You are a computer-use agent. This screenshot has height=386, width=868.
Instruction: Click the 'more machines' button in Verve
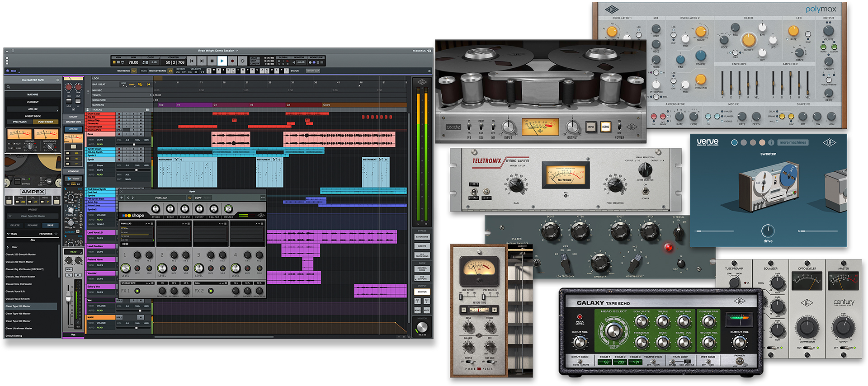click(793, 142)
